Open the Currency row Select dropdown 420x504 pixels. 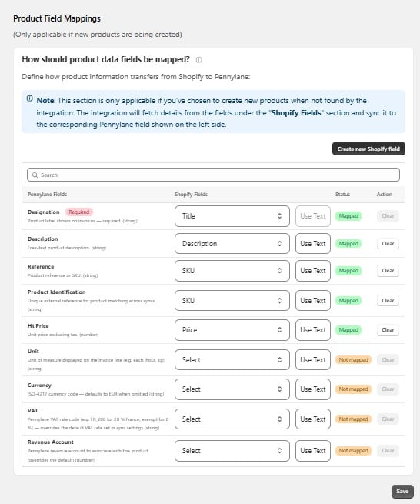pyautogui.click(x=232, y=389)
